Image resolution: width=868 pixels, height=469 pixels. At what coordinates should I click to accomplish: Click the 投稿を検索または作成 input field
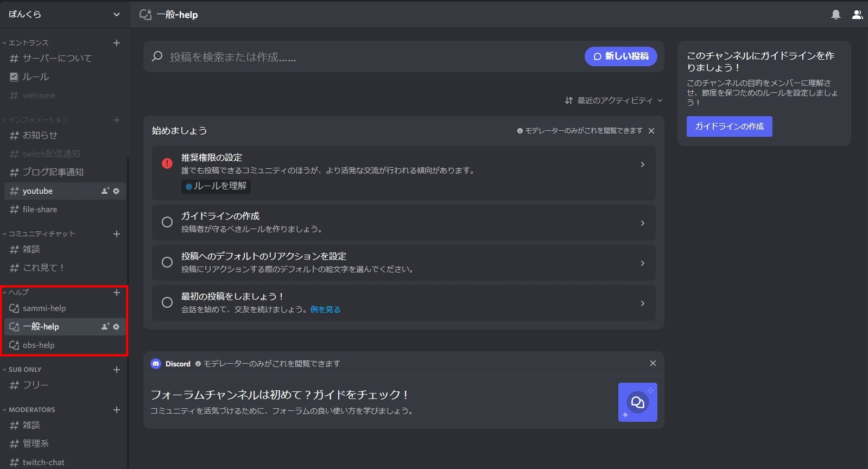pyautogui.click(x=364, y=56)
